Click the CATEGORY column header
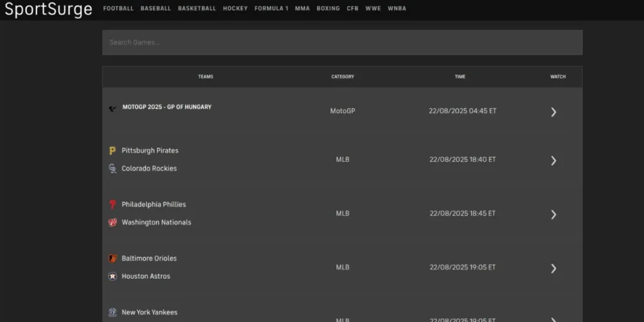The image size is (644, 322). (x=343, y=77)
